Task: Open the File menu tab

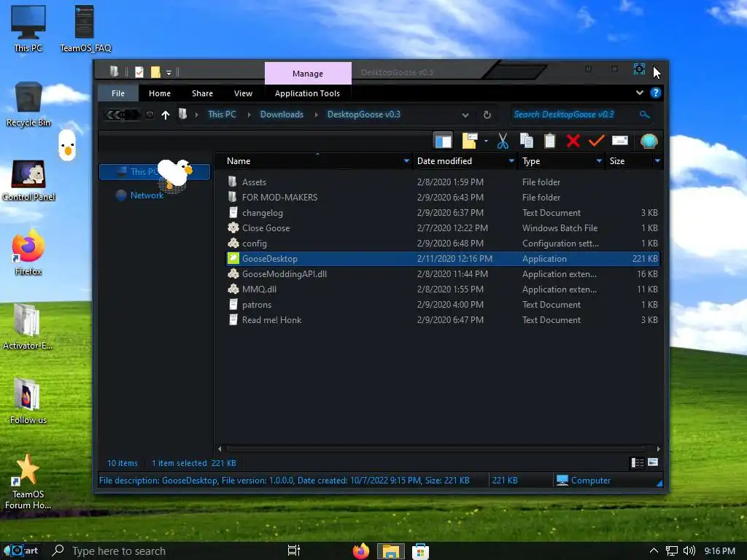Action: [x=118, y=93]
